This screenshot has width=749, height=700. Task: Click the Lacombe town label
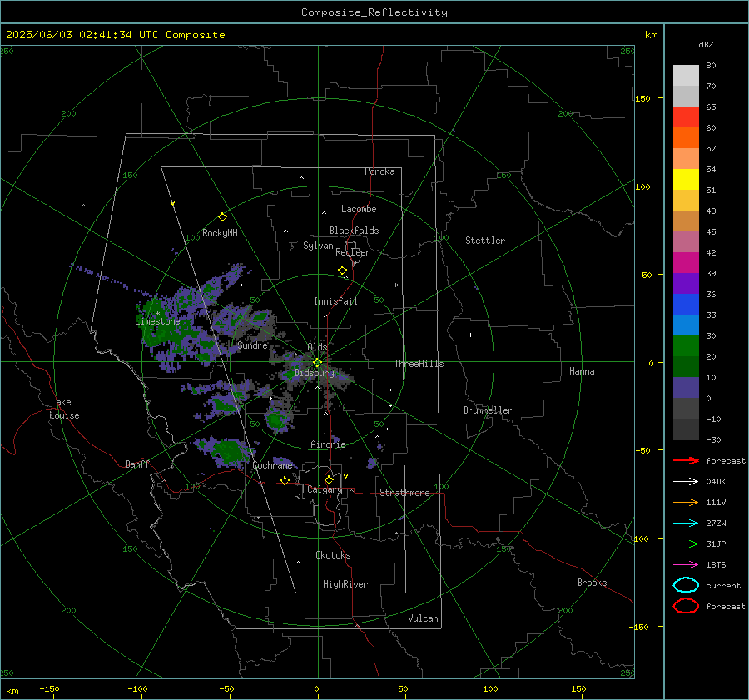359,209
